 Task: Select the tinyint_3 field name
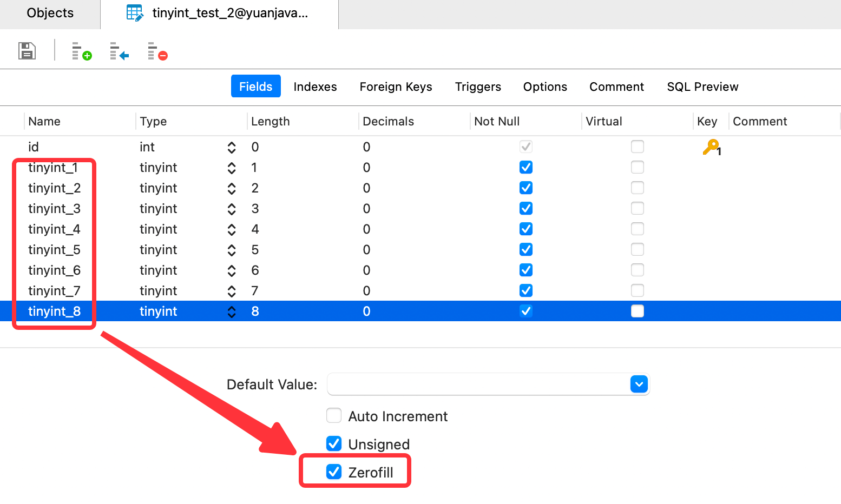tap(54, 209)
